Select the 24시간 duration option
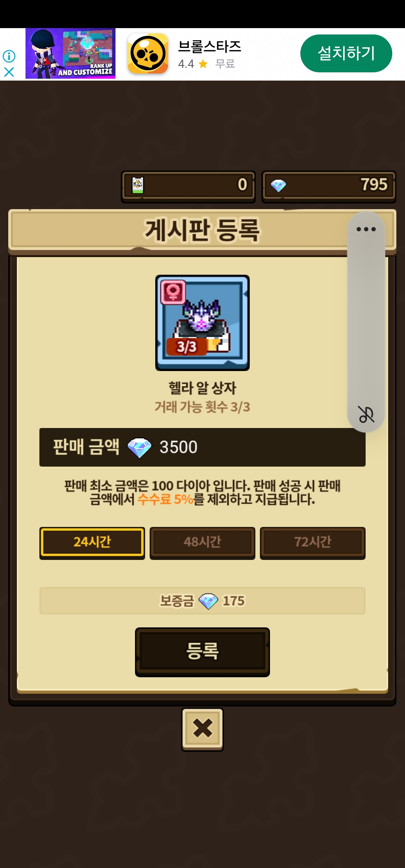This screenshot has height=868, width=405. tap(92, 542)
